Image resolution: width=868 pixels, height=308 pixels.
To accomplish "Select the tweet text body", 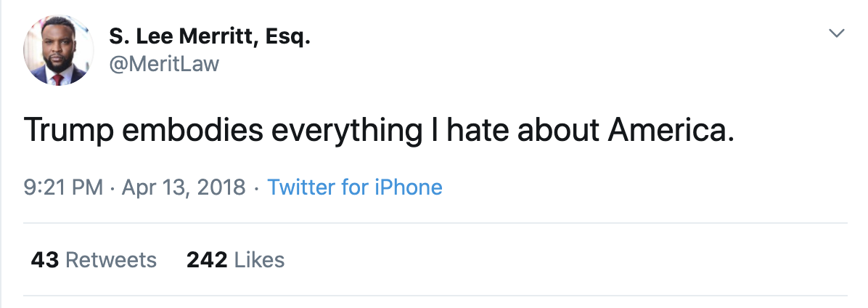I will [379, 130].
